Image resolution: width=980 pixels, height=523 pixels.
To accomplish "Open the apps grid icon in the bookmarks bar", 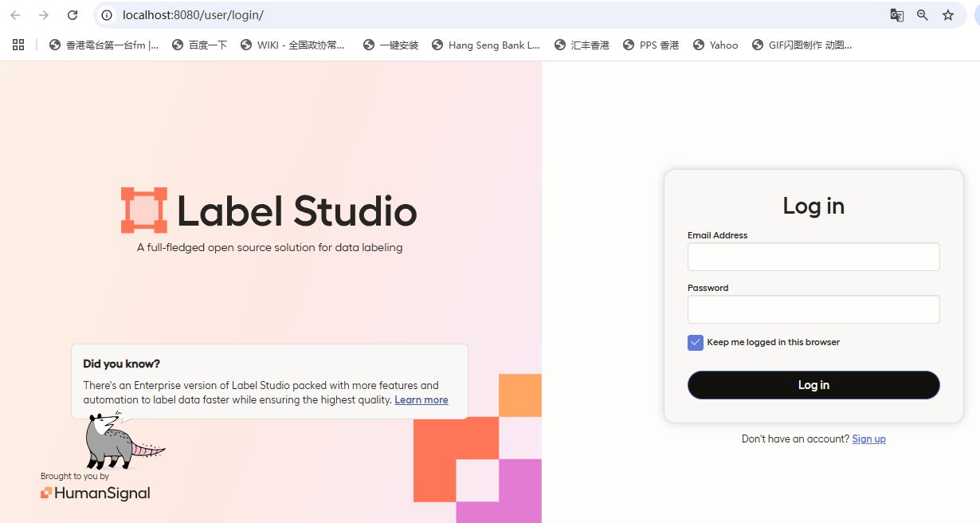I will 18,45.
